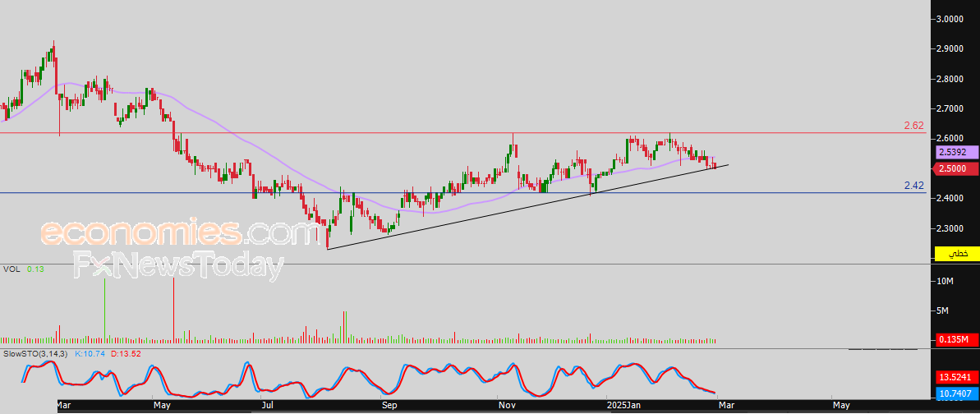Click the Nov date axis label
980x414 pixels.
coord(507,406)
